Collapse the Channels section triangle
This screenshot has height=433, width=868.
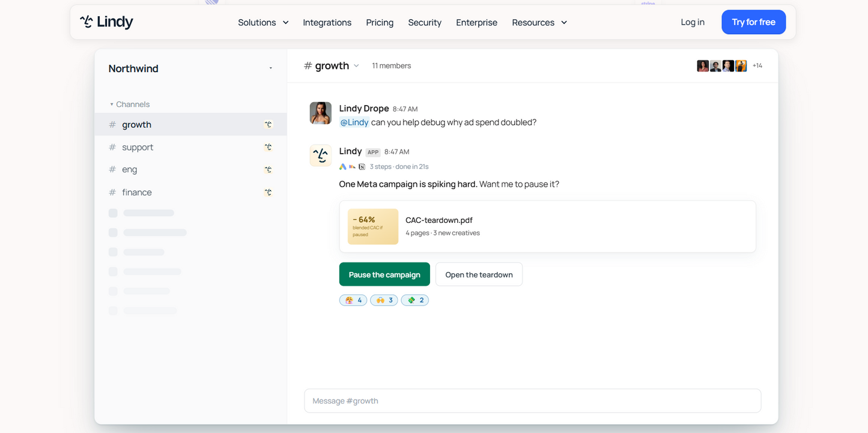(112, 104)
